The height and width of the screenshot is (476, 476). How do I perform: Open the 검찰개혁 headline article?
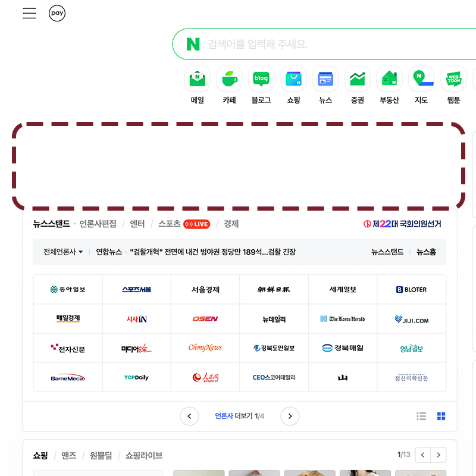click(x=213, y=252)
